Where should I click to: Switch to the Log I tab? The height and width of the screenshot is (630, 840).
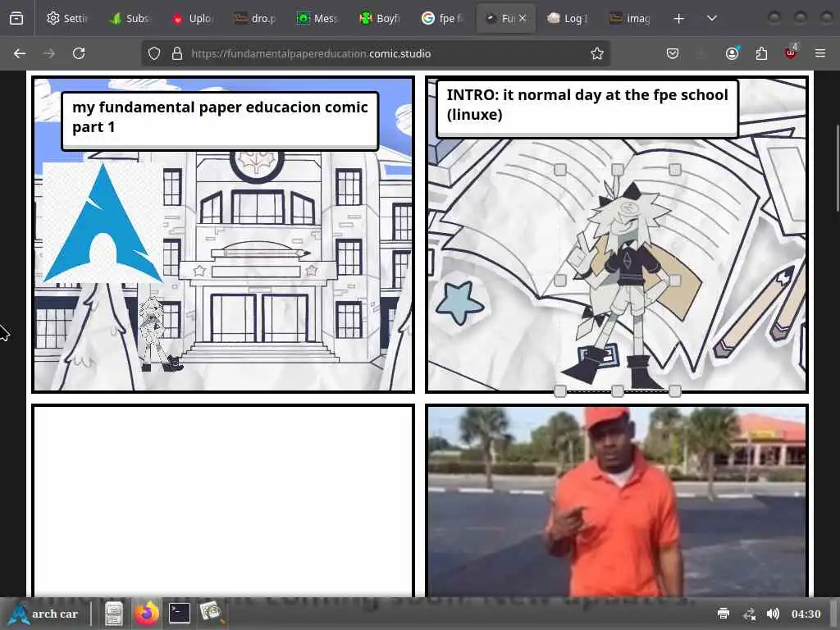(568, 18)
